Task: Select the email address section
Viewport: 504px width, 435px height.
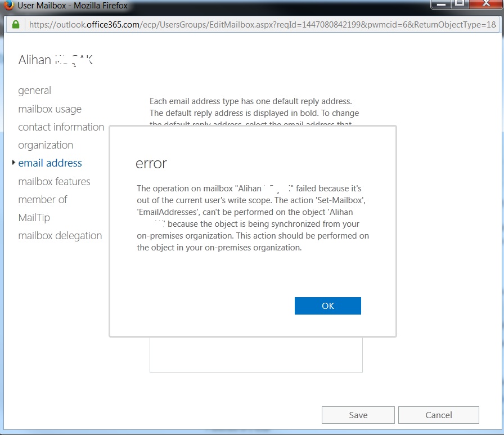Action: pos(50,163)
